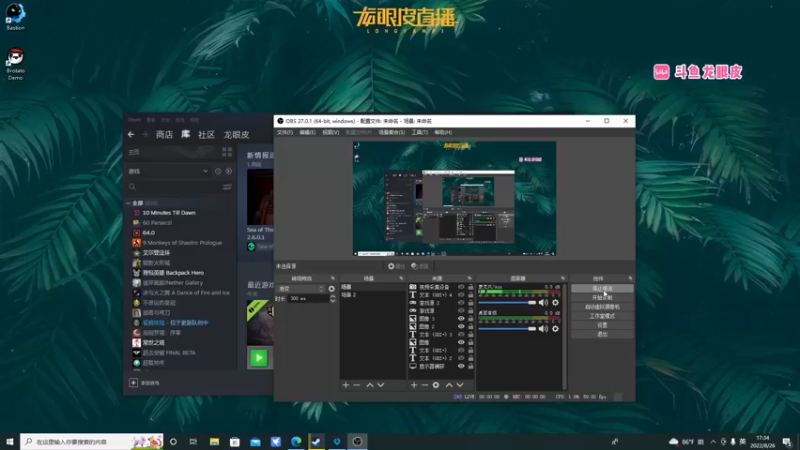800x450 pixels.
Task: Toggle visibility of the 图像 2 source
Action: pyautogui.click(x=461, y=327)
